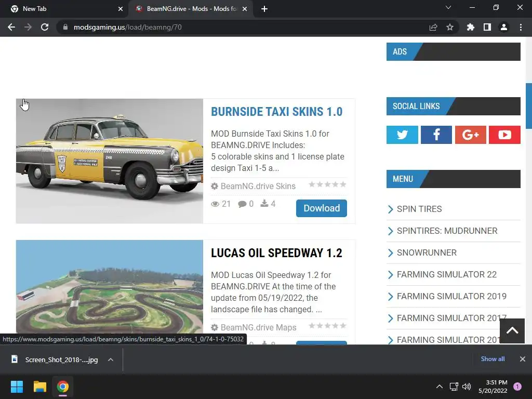Open the notification badge icon
This screenshot has height=399, width=532.
point(517,387)
